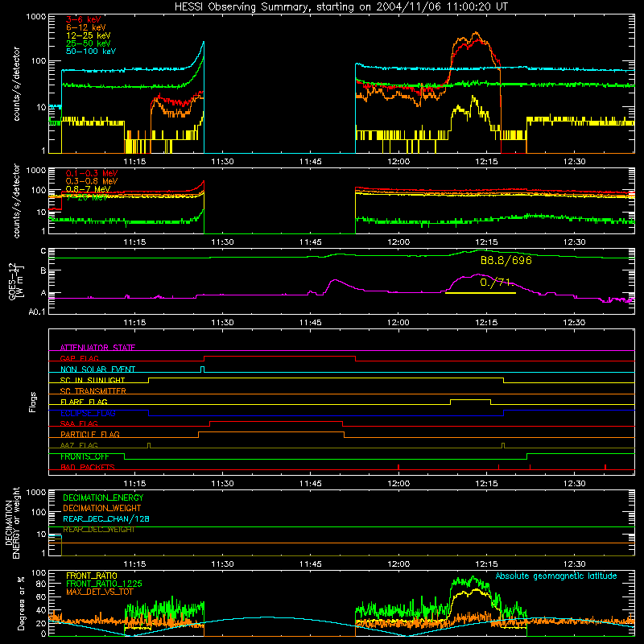
Task: Select the BAD_PACKETS flag label
Action: [x=88, y=467]
